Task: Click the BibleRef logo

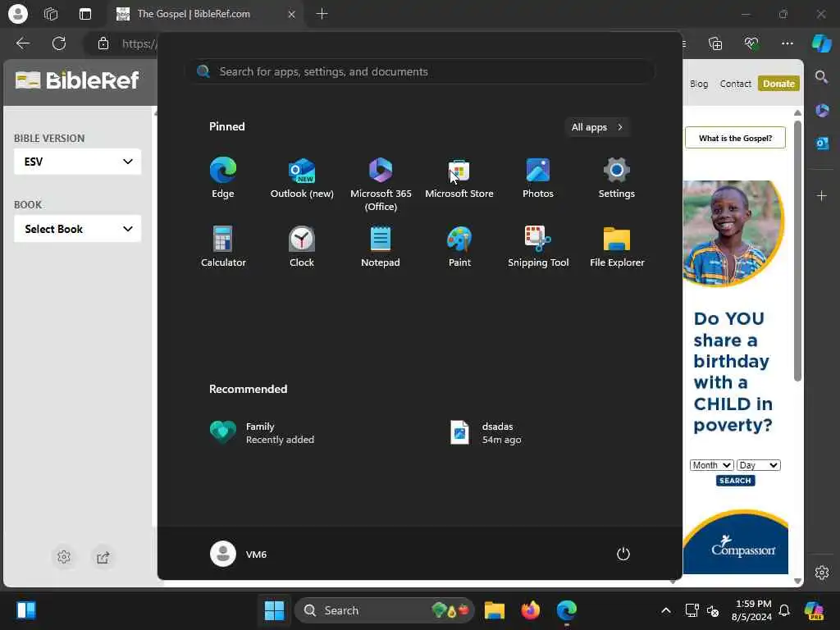Action: point(77,80)
